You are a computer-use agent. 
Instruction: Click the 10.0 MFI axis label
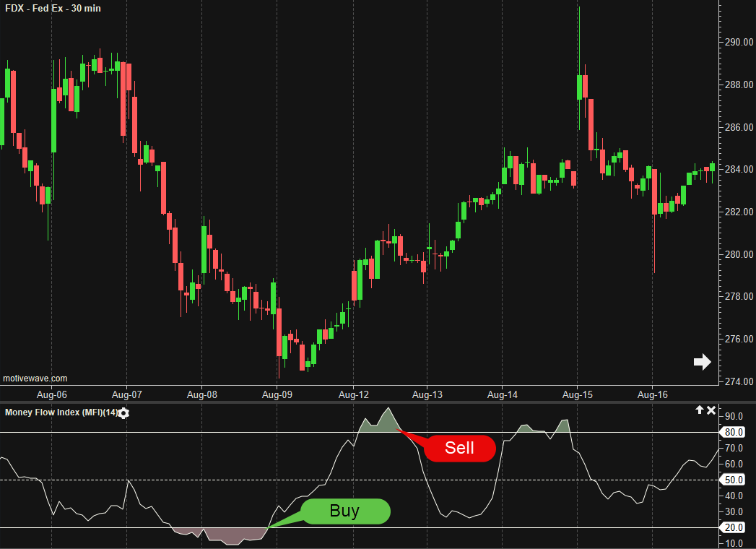coord(734,544)
